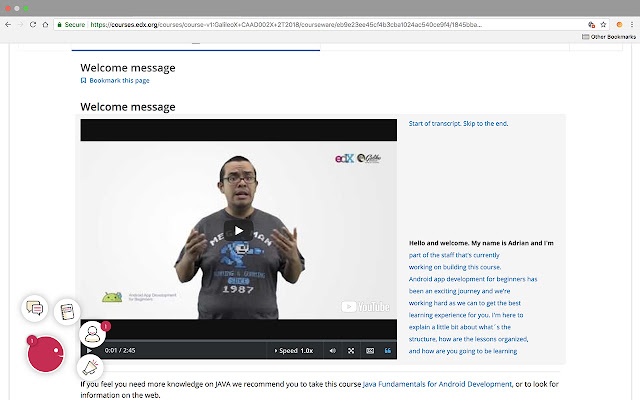The image size is (640, 400).
Task: Open Java Fundamentals for Android Development link
Action: tap(437, 384)
